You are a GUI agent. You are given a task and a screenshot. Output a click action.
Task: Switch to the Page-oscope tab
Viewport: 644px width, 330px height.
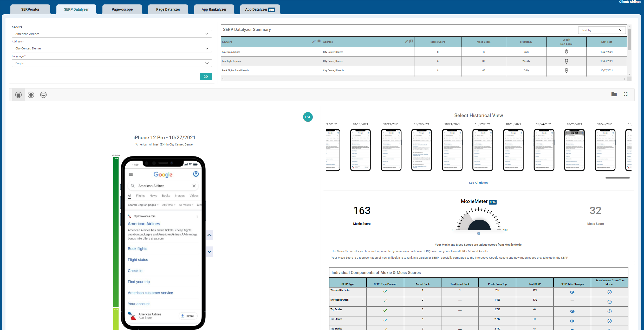pyautogui.click(x=122, y=9)
